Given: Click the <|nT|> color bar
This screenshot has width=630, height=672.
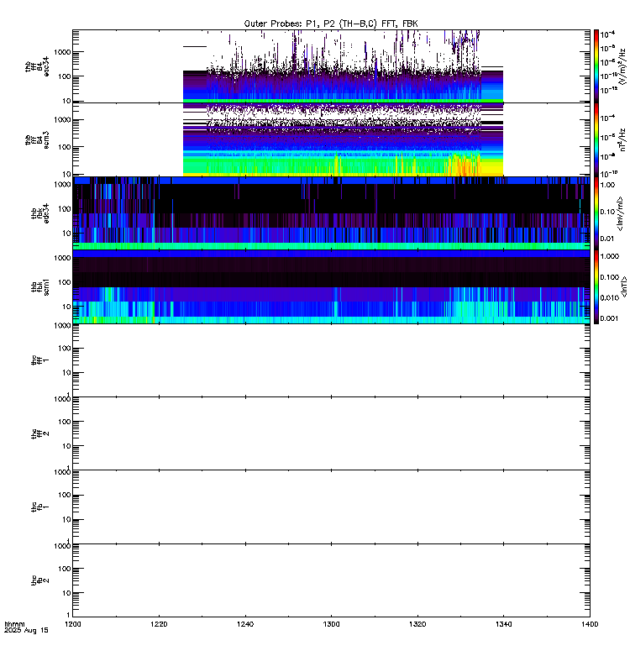Looking at the screenshot, I should pos(596,286).
